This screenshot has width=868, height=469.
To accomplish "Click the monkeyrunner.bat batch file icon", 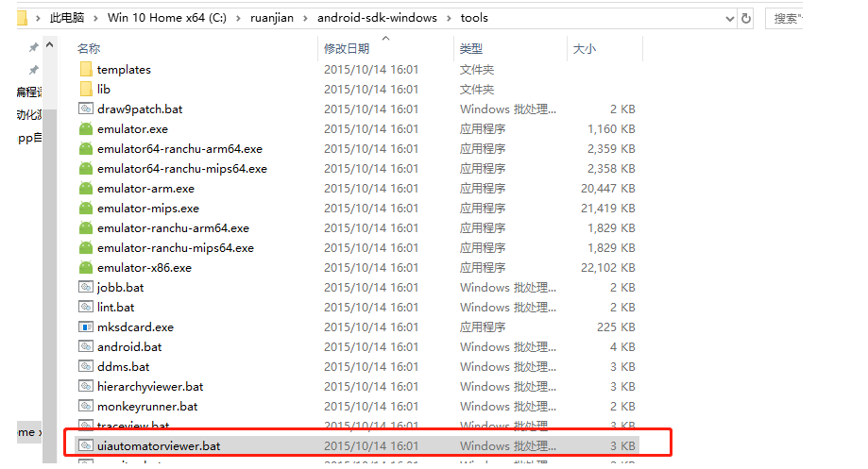I will click(86, 406).
